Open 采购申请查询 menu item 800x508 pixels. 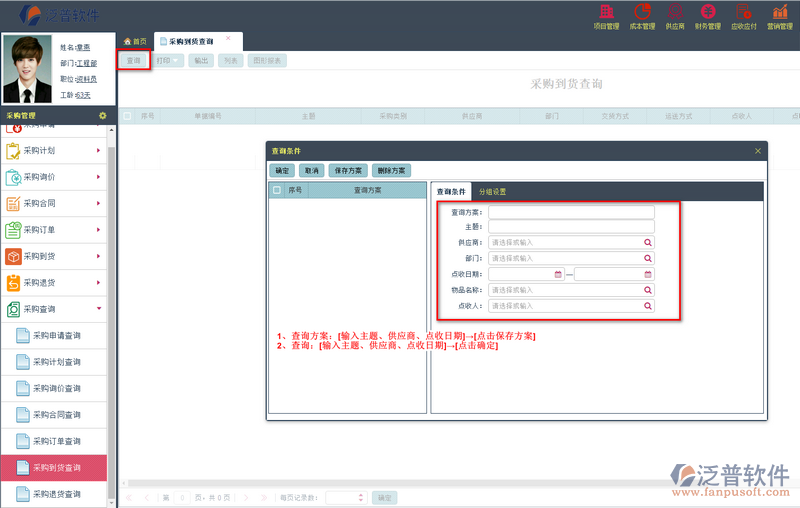click(54, 336)
